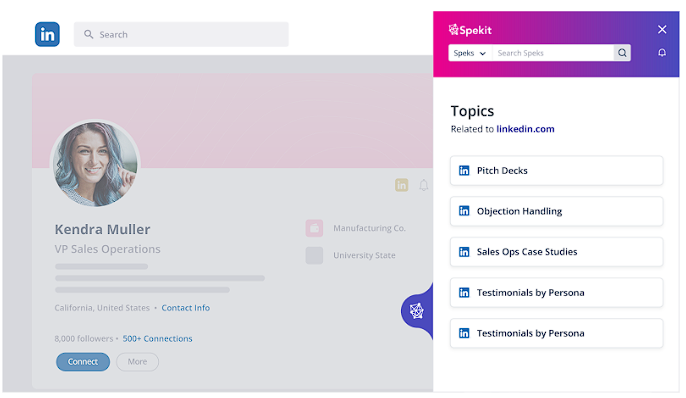Screen dimensions: 686x398
Task: Click the bell icon on profile
Action: click(424, 185)
